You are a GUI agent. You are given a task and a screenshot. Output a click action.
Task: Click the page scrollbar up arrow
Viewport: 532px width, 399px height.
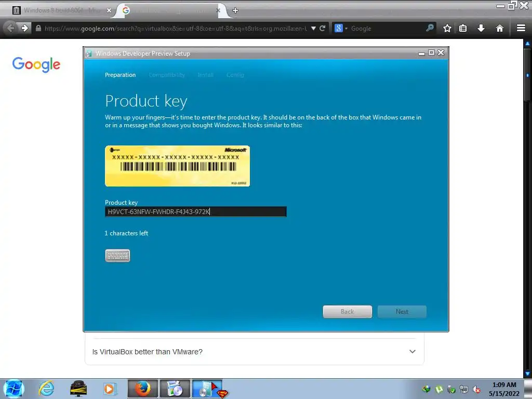click(528, 44)
